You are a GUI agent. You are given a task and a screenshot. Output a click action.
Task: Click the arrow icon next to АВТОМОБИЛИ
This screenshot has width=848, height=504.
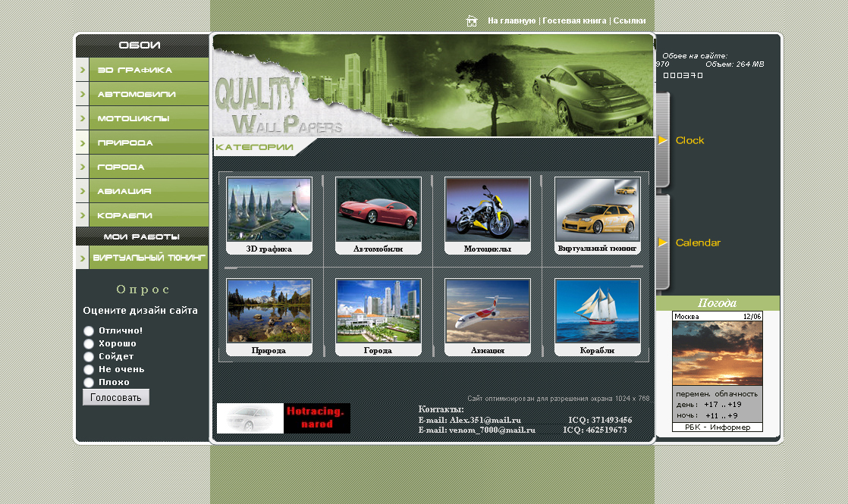82,94
